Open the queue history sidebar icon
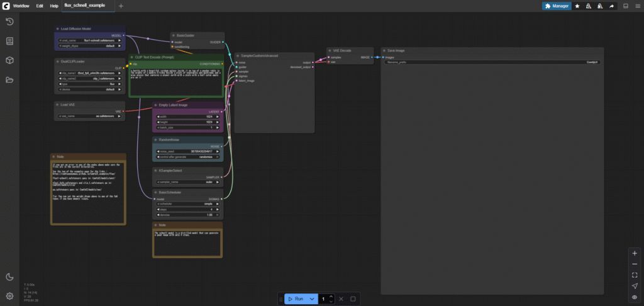Screen dimensions: 644x306 click(9, 22)
